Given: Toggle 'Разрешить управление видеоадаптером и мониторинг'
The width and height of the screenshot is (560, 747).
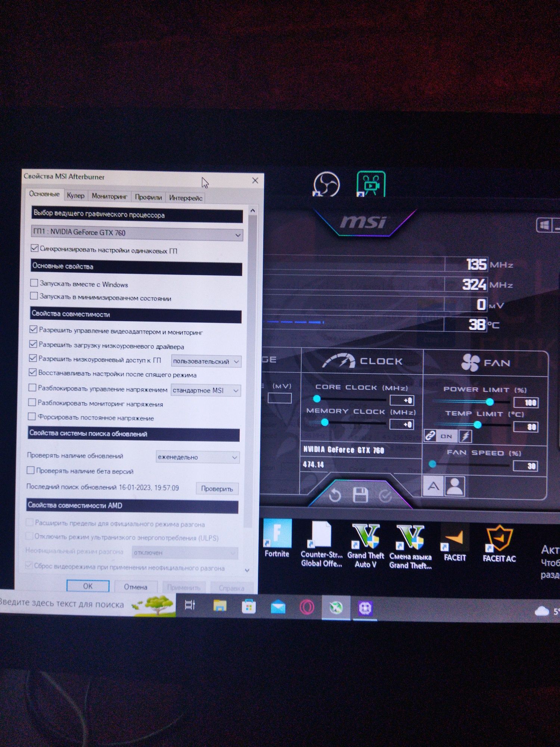Looking at the screenshot, I should click(33, 329).
